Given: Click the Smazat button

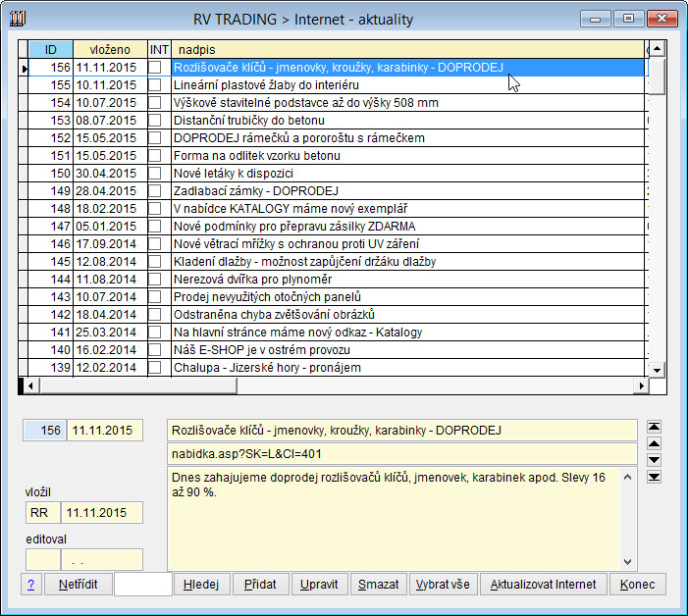Looking at the screenshot, I should click(379, 584).
